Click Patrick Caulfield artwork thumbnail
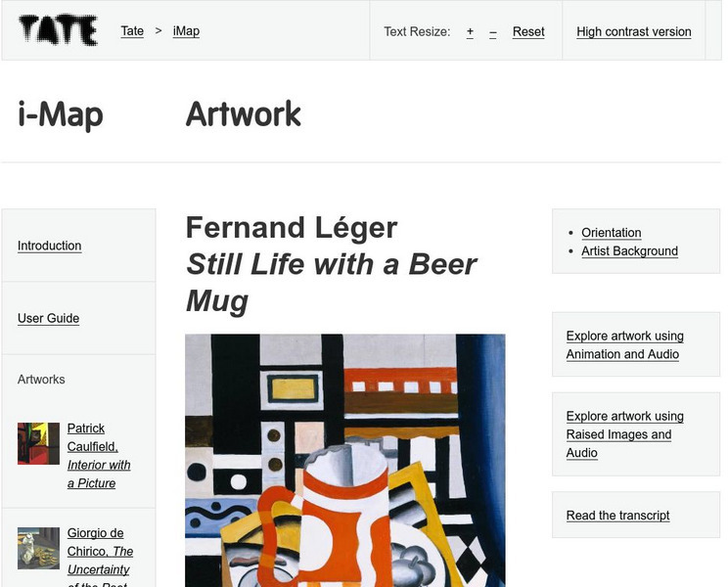This screenshot has width=728, height=587. coord(38,443)
